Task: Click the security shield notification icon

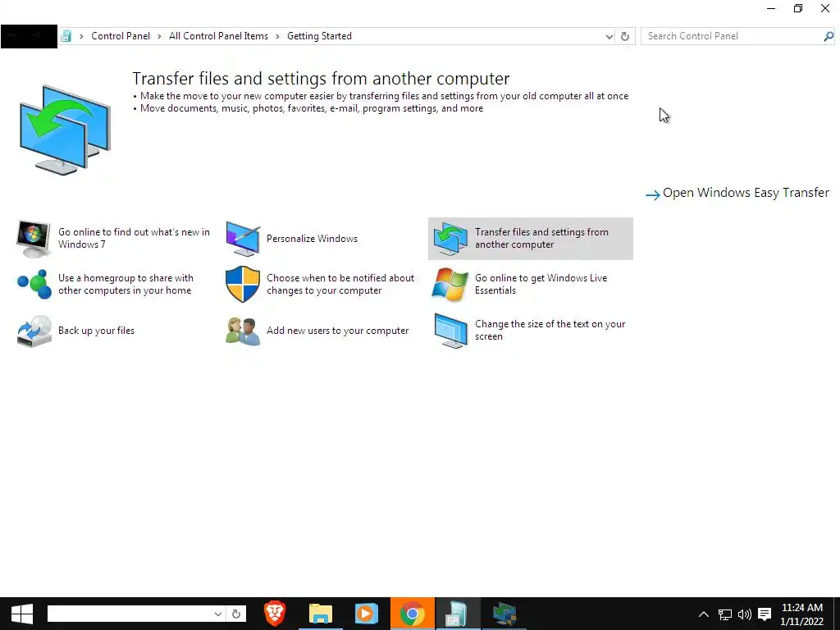Action: [x=243, y=284]
